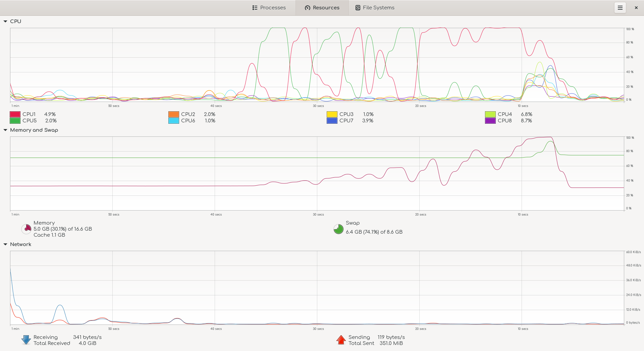Click the CPU usage history graph

pyautogui.click(x=317, y=65)
